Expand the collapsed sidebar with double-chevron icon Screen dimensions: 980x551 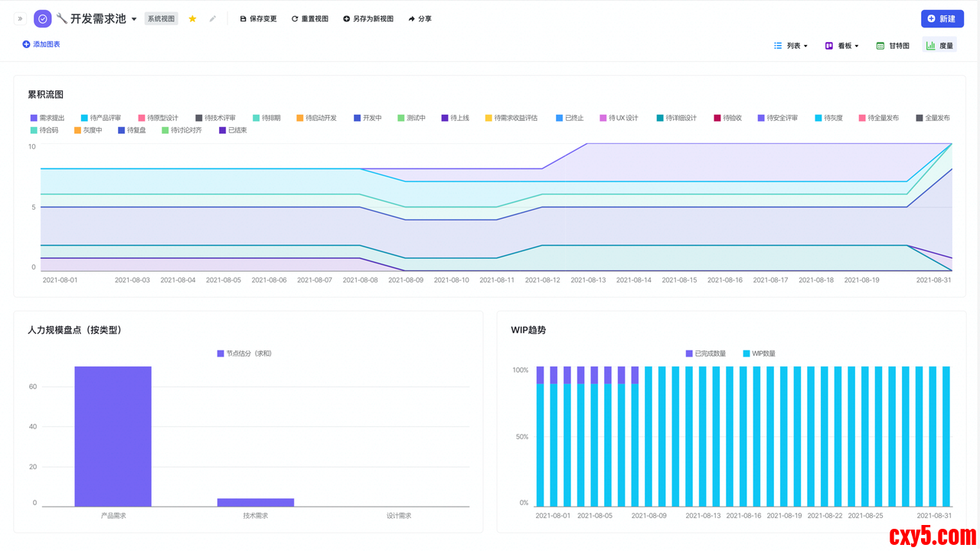click(20, 18)
